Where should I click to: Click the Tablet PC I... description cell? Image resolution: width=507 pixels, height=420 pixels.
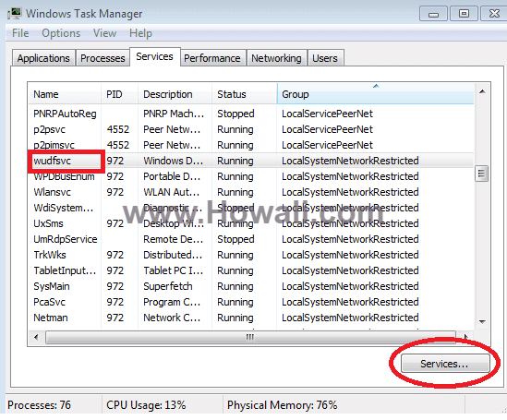[x=174, y=270]
